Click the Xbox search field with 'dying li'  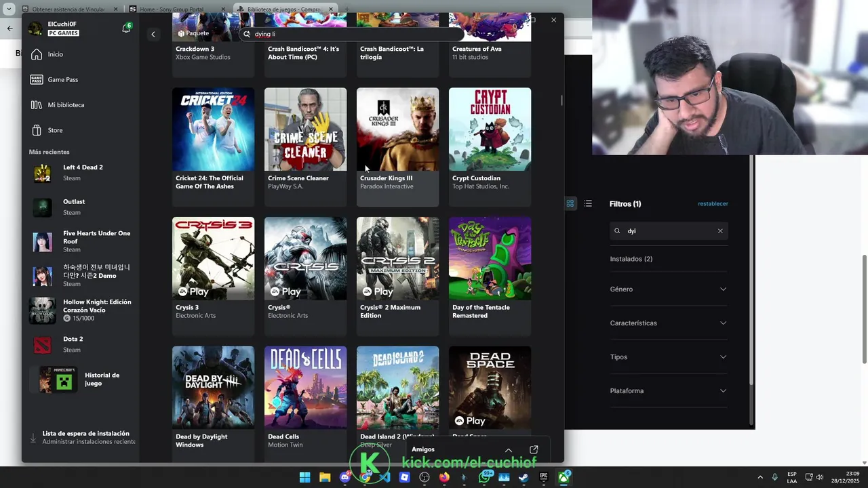click(x=353, y=34)
